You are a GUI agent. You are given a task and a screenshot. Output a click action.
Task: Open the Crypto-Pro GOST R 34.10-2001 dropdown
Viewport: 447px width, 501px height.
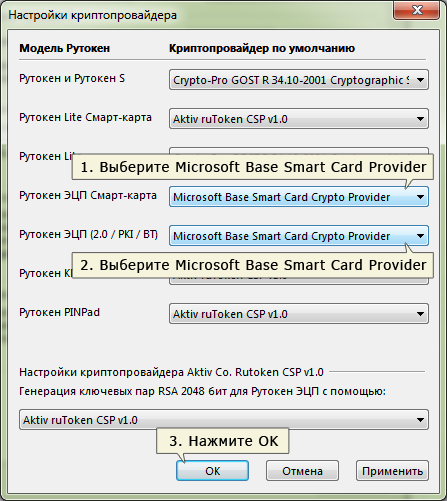click(x=299, y=80)
